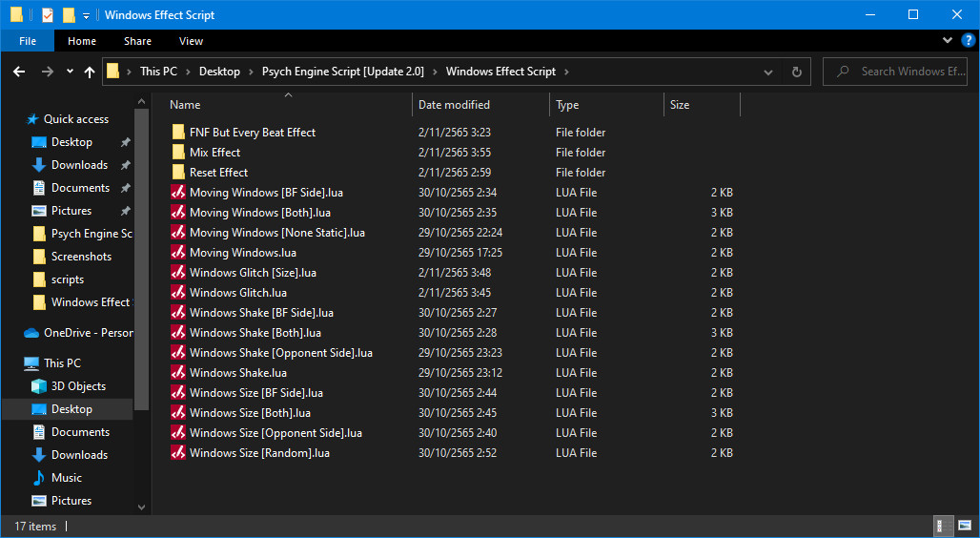
Task: Select Windows Size [BF Side].lua file name
Action: coord(256,392)
